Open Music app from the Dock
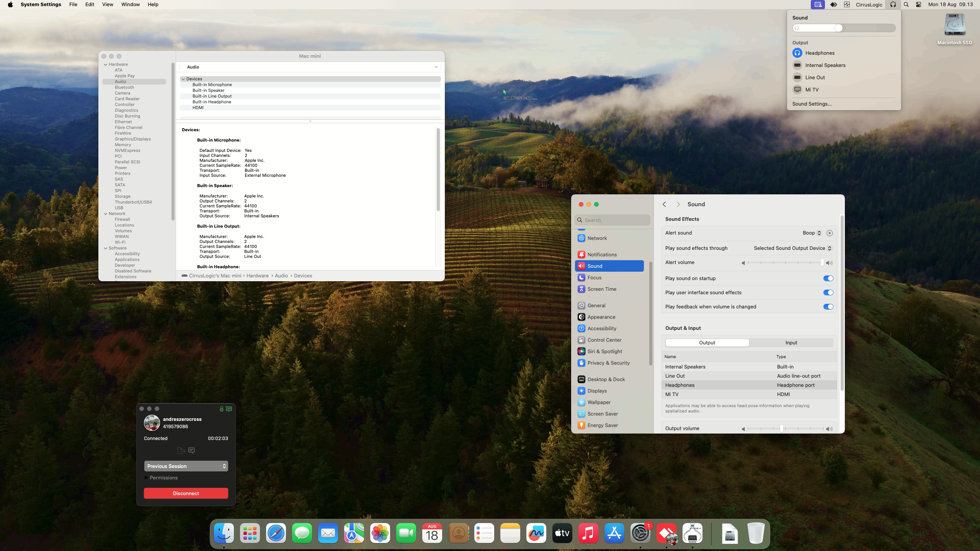 (x=588, y=533)
